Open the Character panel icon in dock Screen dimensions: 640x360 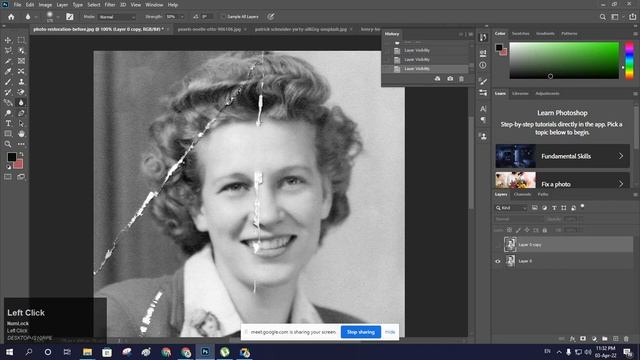click(483, 109)
